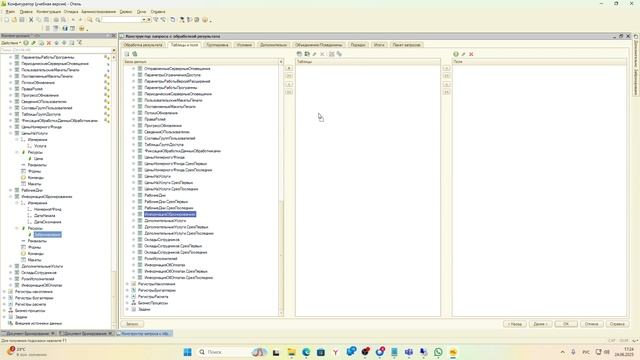Switch to the Условия tab
640x360 pixels.
point(244,45)
